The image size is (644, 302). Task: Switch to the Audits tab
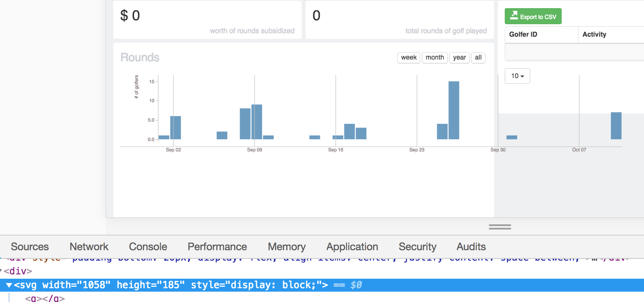[471, 246]
